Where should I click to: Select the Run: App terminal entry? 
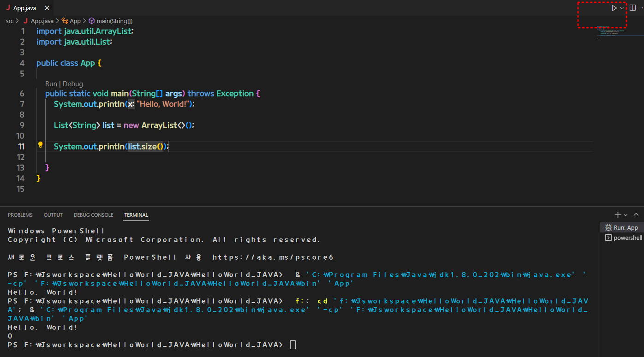pyautogui.click(x=622, y=227)
